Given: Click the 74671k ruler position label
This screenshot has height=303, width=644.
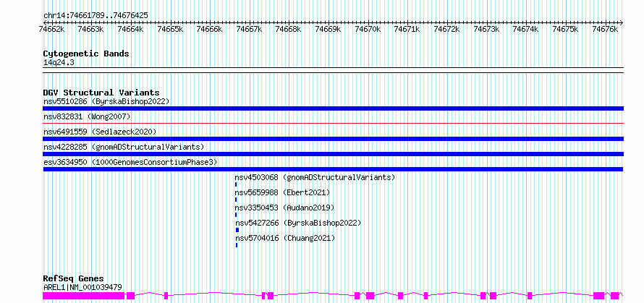Looking at the screenshot, I should pos(407,29).
